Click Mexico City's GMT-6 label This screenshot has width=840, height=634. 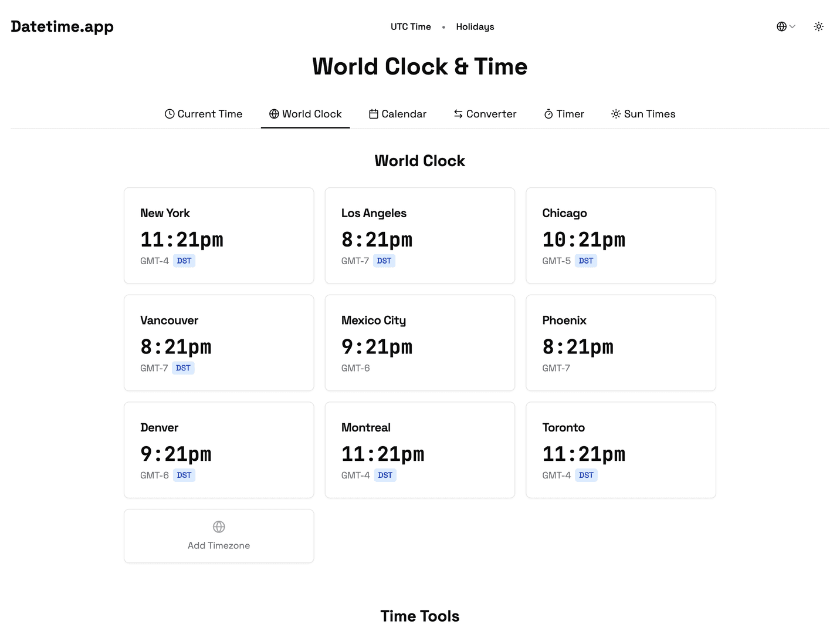[x=355, y=368]
